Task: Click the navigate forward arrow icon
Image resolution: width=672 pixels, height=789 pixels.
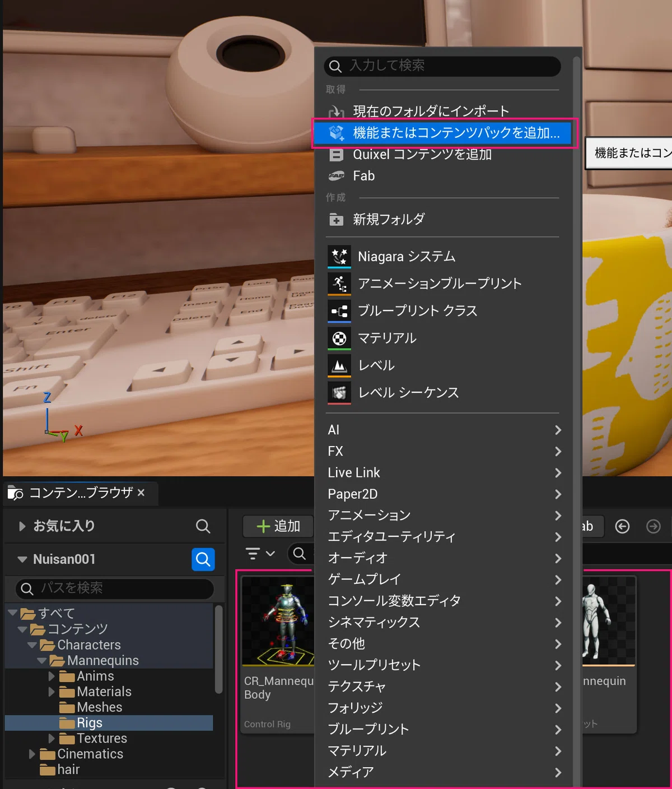Action: (654, 526)
